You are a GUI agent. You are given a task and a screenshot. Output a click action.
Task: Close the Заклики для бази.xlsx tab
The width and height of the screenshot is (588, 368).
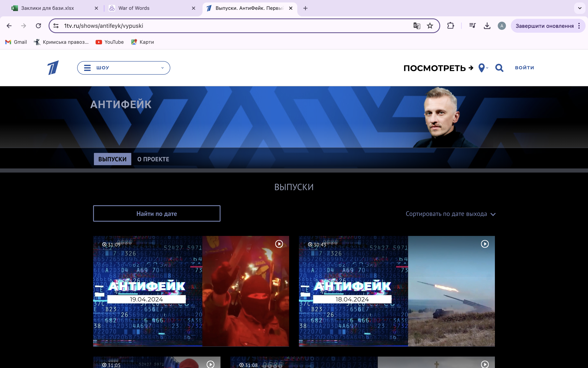(x=96, y=8)
